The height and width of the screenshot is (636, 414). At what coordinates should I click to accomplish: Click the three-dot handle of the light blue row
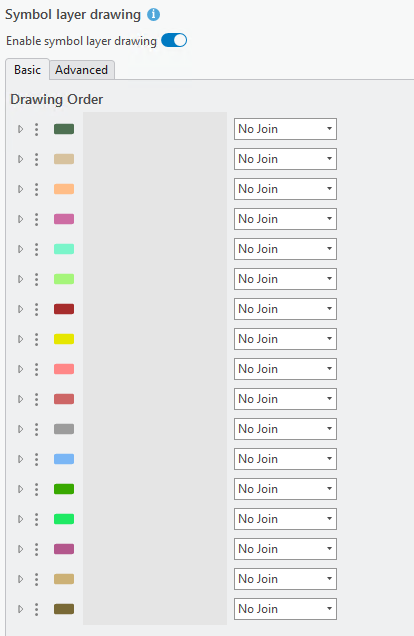click(x=36, y=459)
